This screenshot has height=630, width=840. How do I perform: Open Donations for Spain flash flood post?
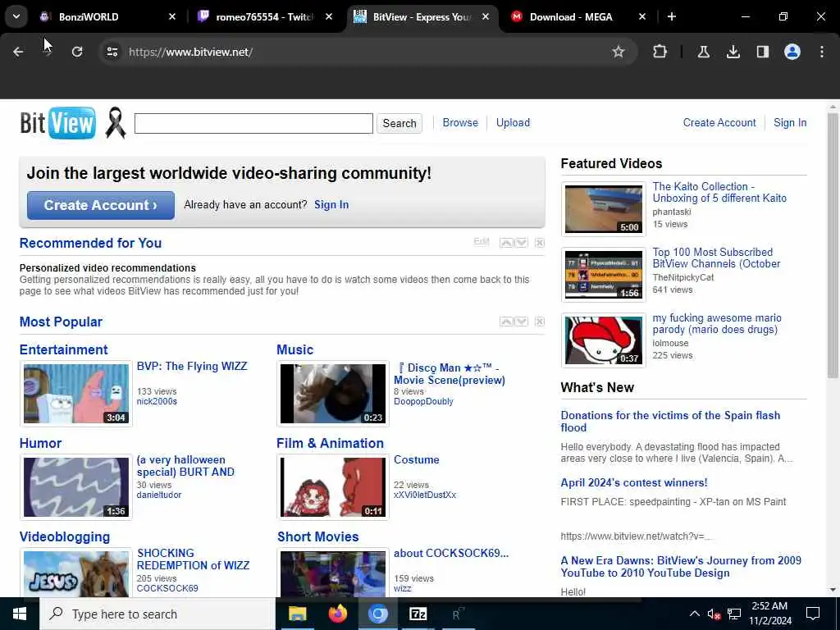click(670, 421)
